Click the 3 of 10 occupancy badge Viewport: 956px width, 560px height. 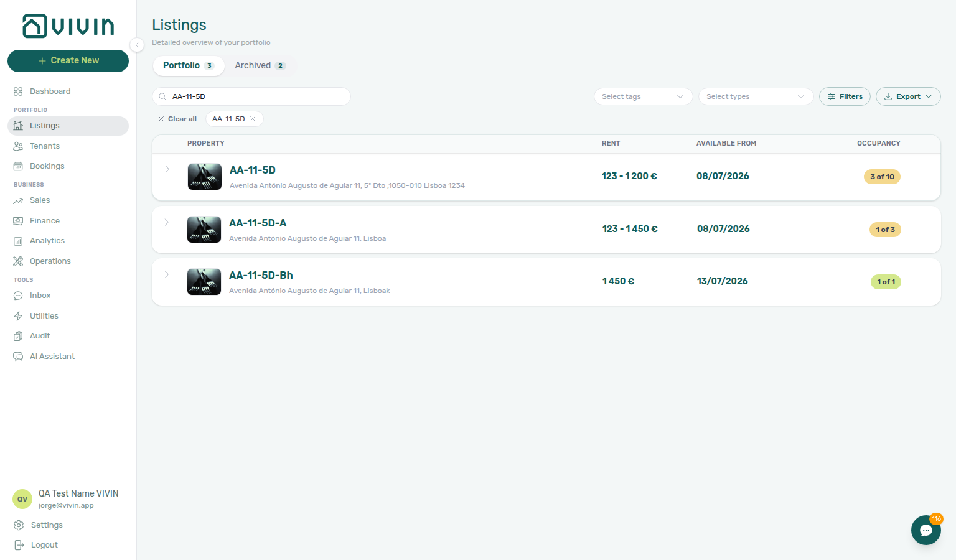tap(882, 177)
